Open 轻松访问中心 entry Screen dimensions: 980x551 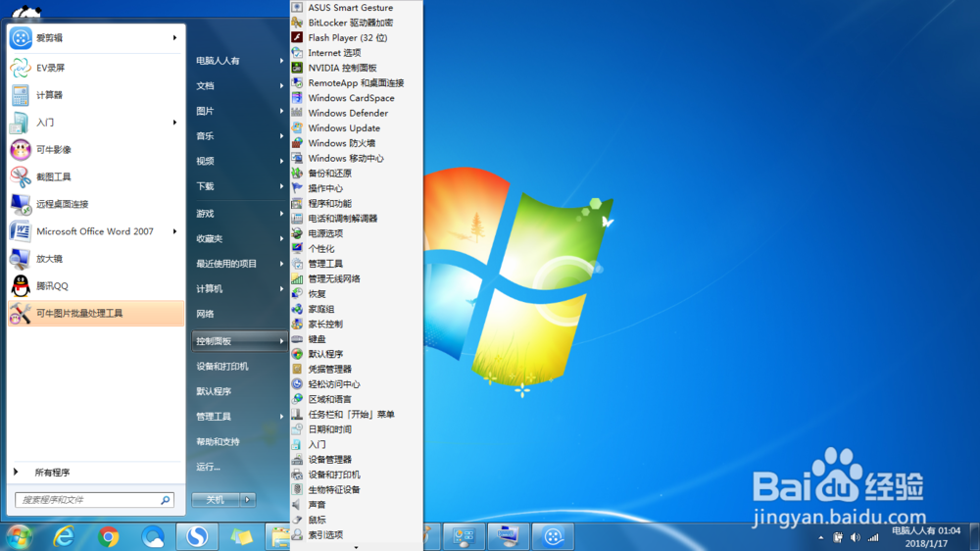[x=357, y=384]
